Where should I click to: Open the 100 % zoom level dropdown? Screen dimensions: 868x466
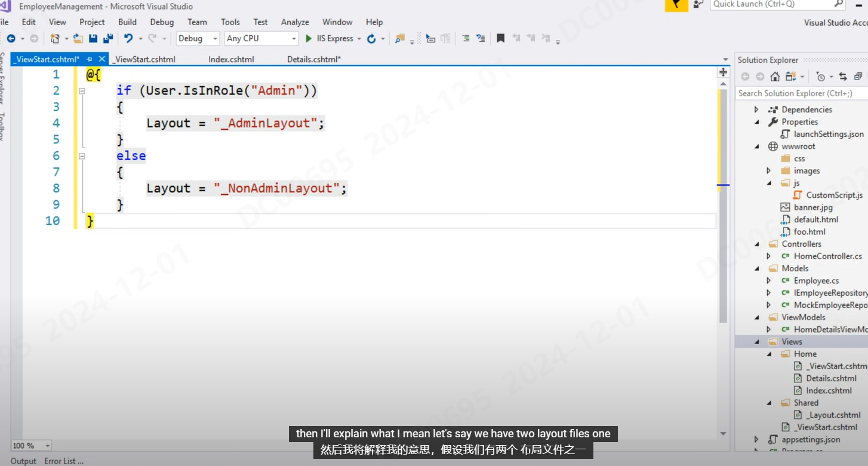31,446
